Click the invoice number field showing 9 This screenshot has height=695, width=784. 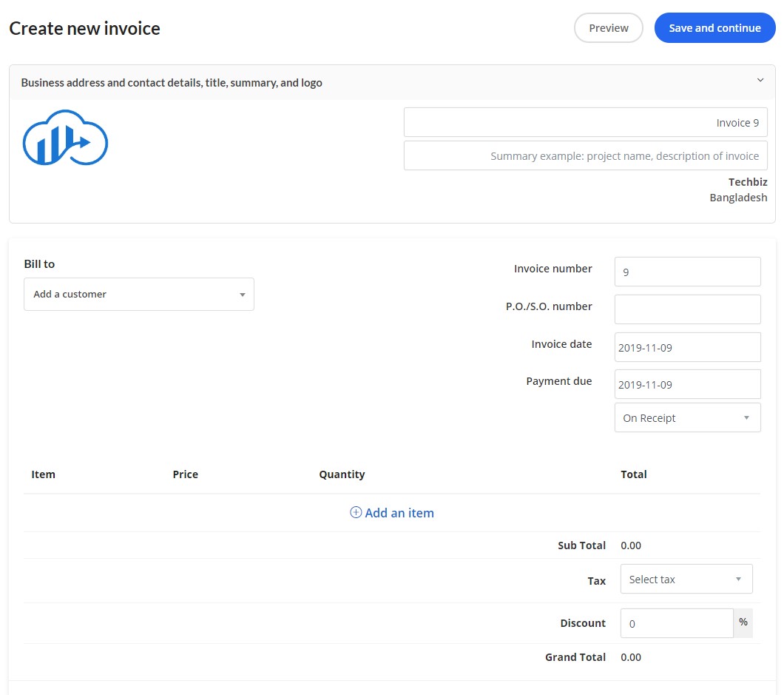[687, 271]
